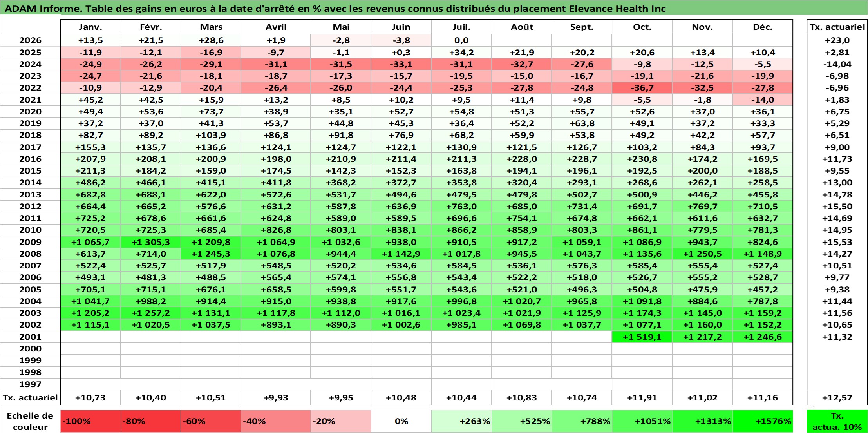The image size is (868, 433).
Task: Select the overall actuarial rate '+12,57'
Action: pos(837,398)
